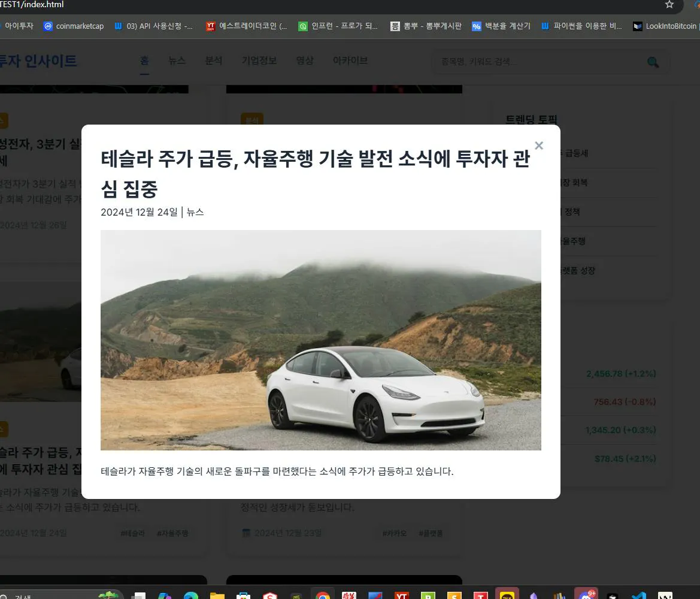Close the Tesla article modal with the X
The image size is (700, 599).
click(x=539, y=146)
